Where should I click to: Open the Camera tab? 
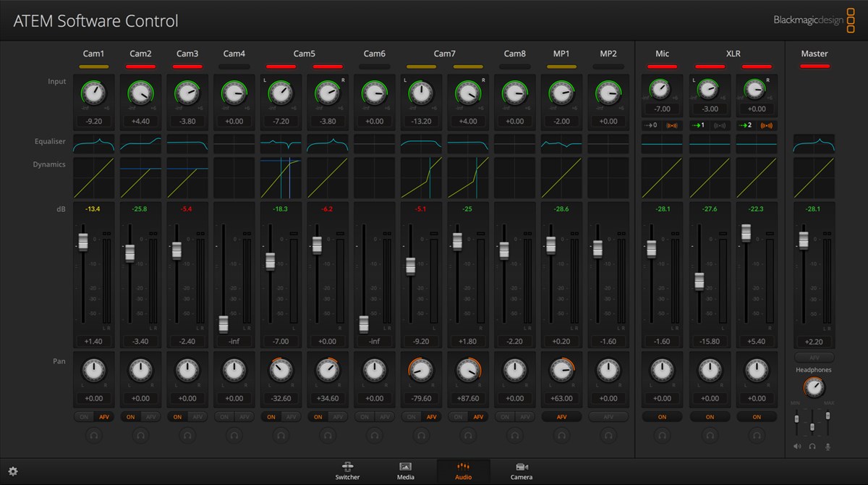coord(522,471)
